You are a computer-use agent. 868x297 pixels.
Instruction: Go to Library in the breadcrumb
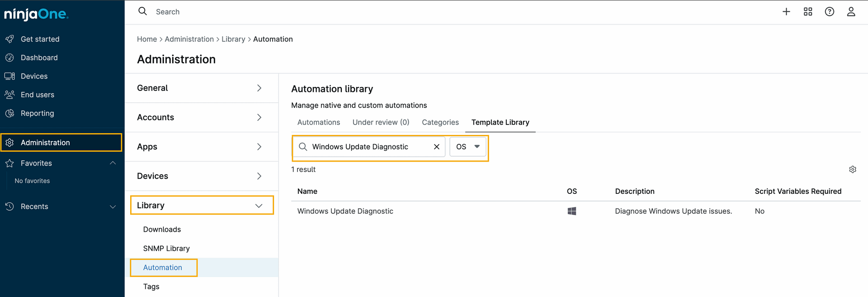(x=233, y=39)
